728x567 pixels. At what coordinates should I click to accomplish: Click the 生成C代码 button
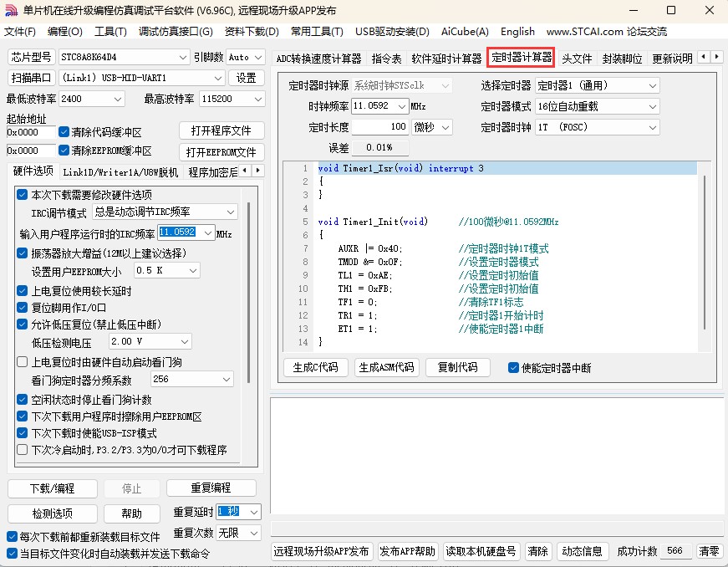(x=316, y=367)
